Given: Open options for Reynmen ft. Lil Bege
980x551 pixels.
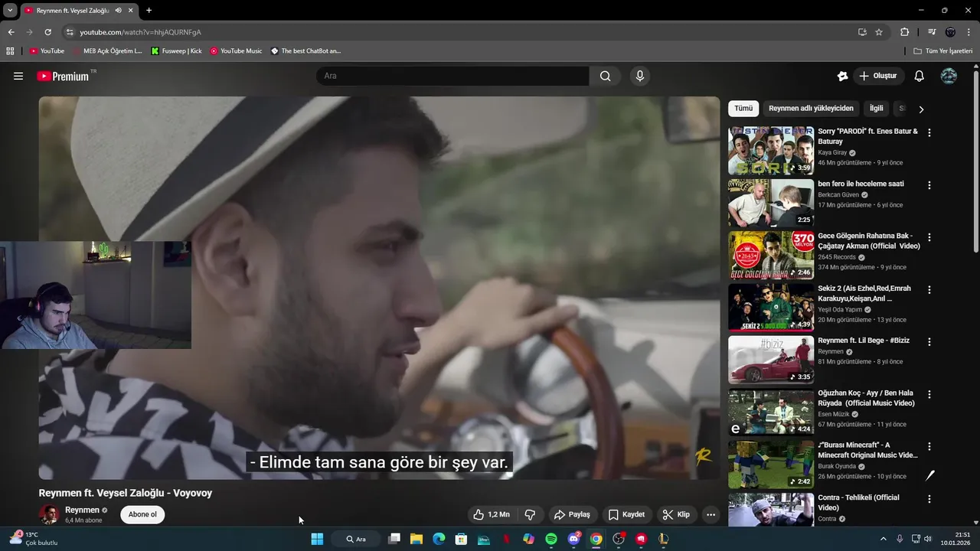Looking at the screenshot, I should pos(929,341).
